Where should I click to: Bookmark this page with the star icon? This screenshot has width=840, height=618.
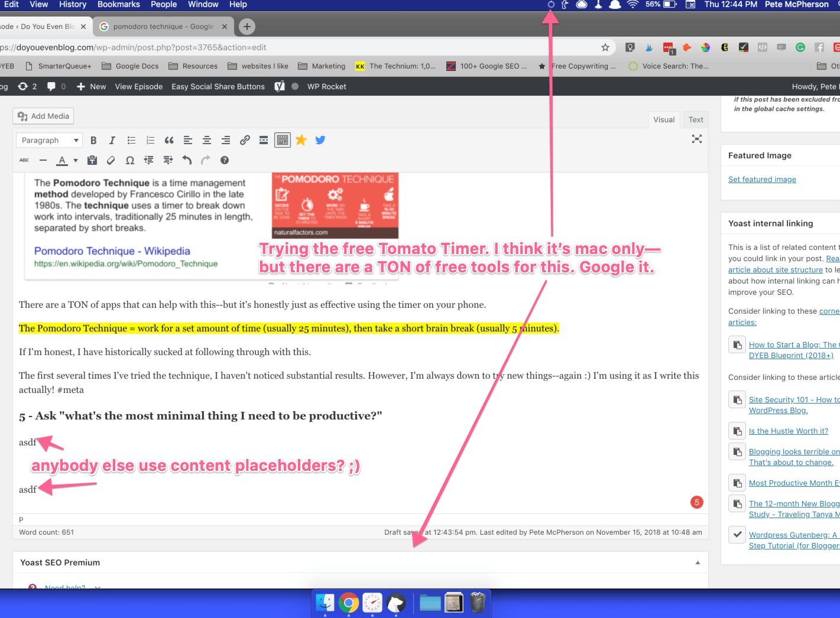pyautogui.click(x=605, y=47)
